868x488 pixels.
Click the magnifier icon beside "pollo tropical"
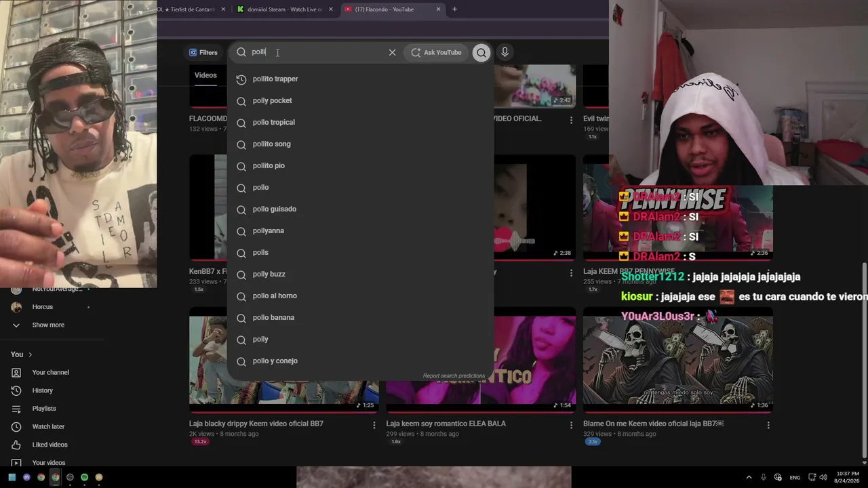coord(241,123)
